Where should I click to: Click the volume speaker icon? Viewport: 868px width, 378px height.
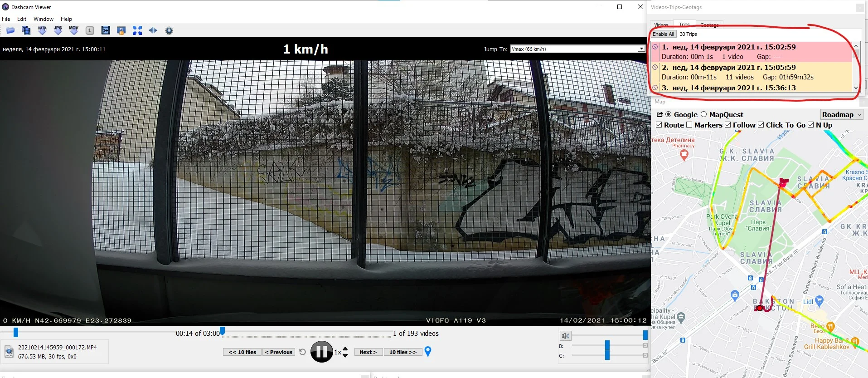[x=565, y=336]
